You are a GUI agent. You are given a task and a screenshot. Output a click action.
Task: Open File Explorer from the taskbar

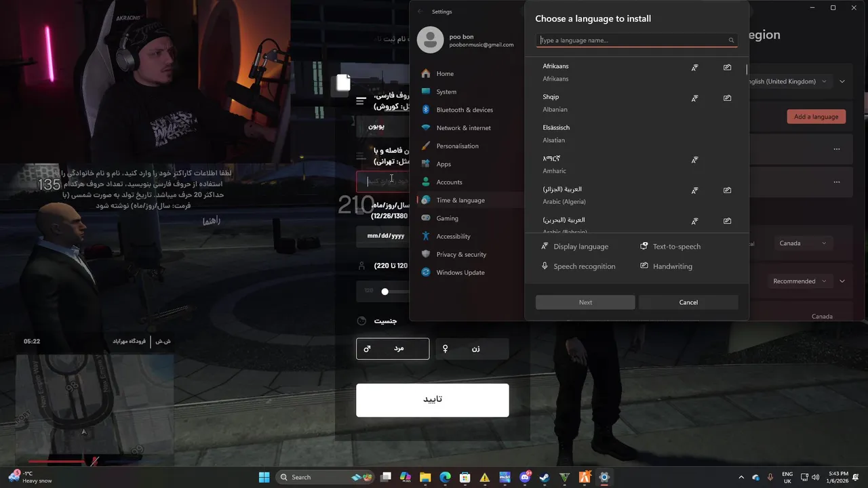click(x=425, y=477)
